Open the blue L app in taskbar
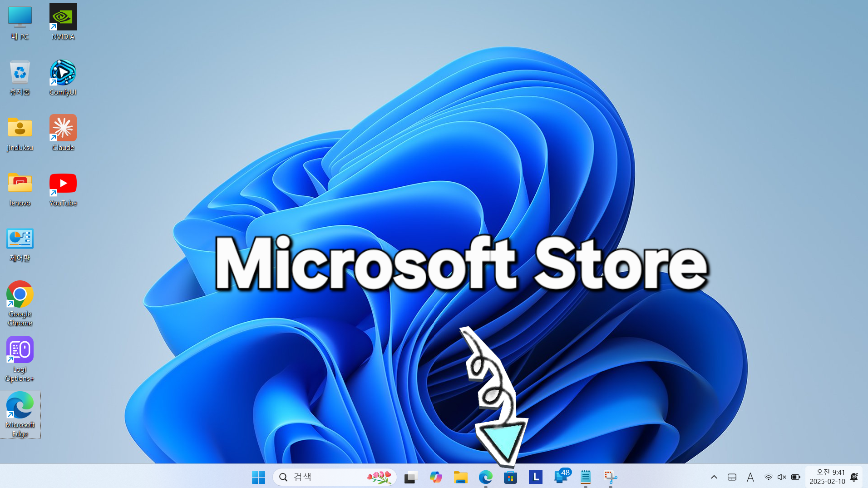 click(x=536, y=477)
